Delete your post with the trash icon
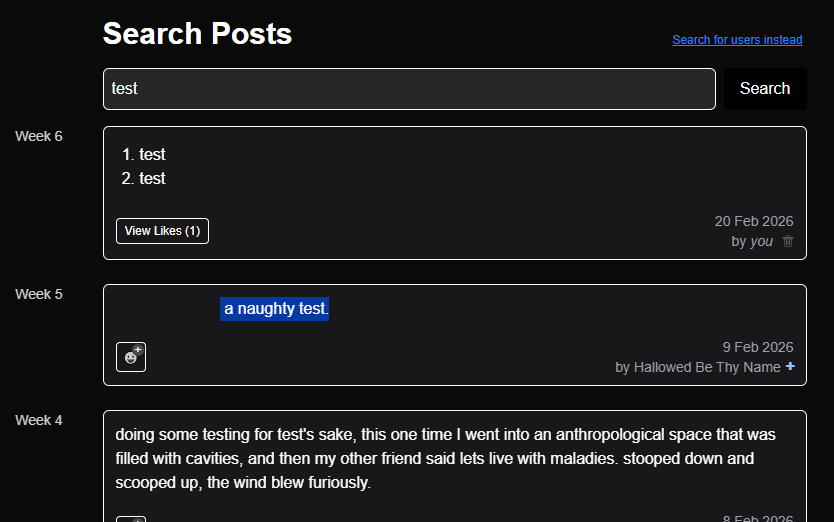The image size is (834, 522). pos(788,241)
